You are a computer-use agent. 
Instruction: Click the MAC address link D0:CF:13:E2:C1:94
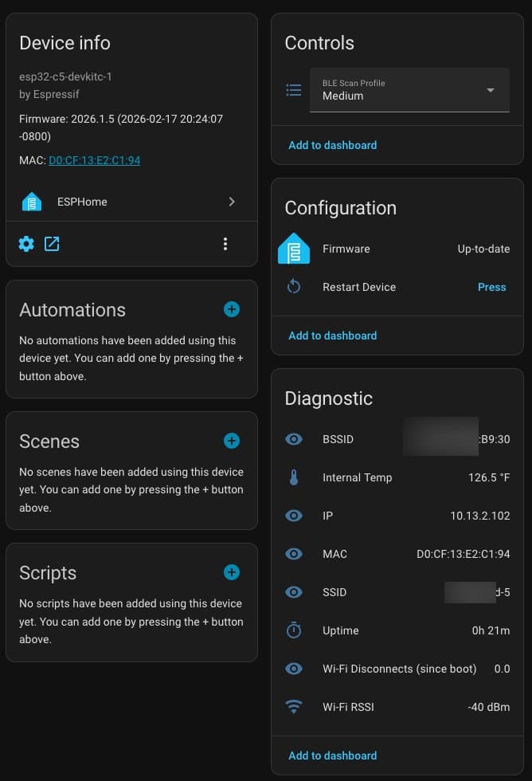tap(94, 160)
